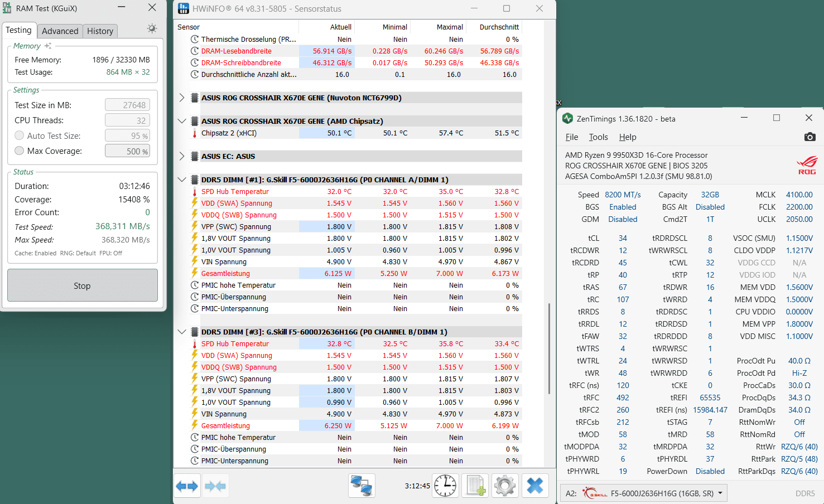Stop the running RAM test

tap(83, 285)
